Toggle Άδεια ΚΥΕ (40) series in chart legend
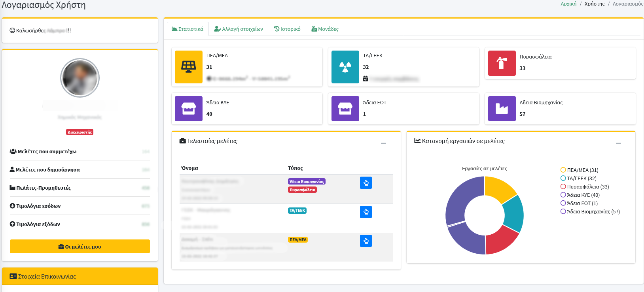 point(580,195)
